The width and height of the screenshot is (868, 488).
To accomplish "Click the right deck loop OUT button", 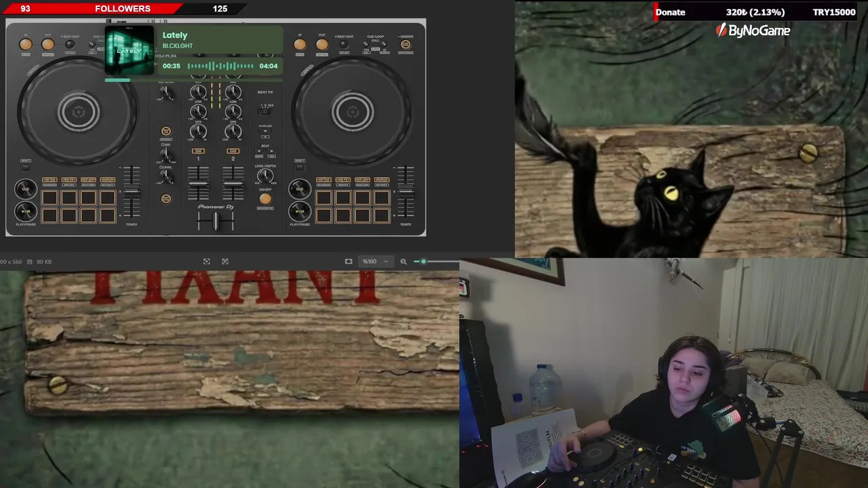I will pyautogui.click(x=321, y=45).
